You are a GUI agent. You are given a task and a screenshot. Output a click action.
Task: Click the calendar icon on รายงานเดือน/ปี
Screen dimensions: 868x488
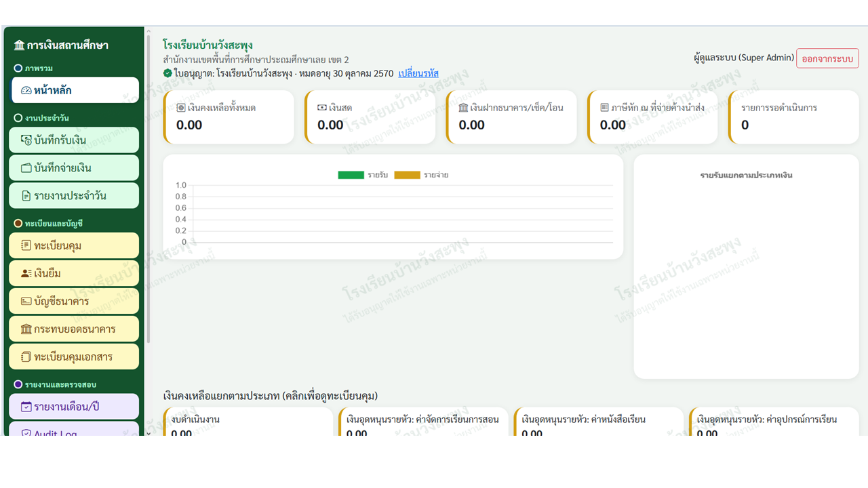click(x=26, y=407)
